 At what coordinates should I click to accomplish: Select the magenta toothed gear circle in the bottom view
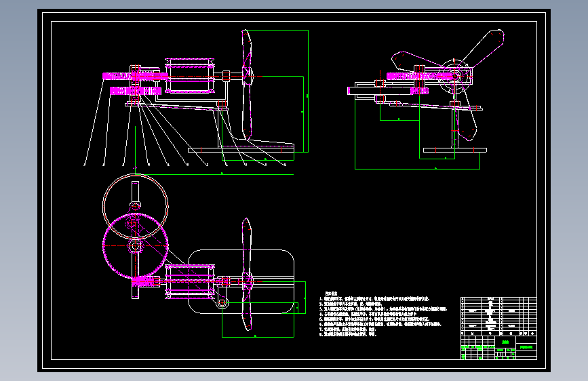point(136,246)
